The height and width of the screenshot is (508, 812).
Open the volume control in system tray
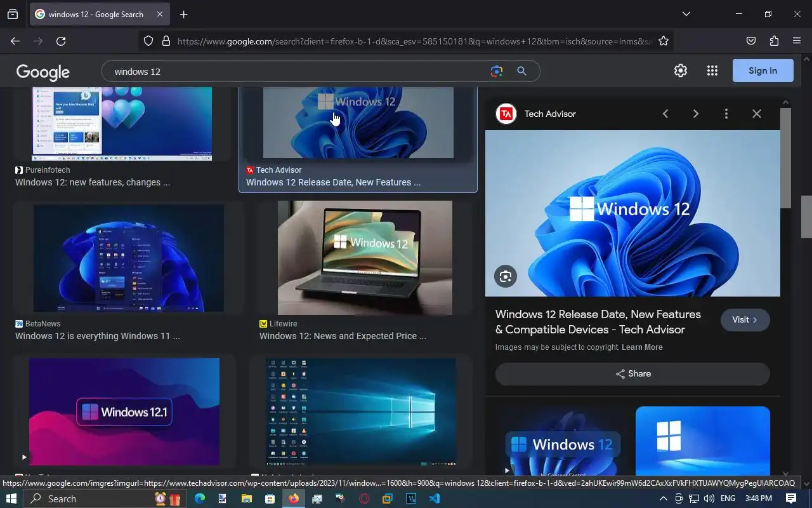tap(709, 498)
